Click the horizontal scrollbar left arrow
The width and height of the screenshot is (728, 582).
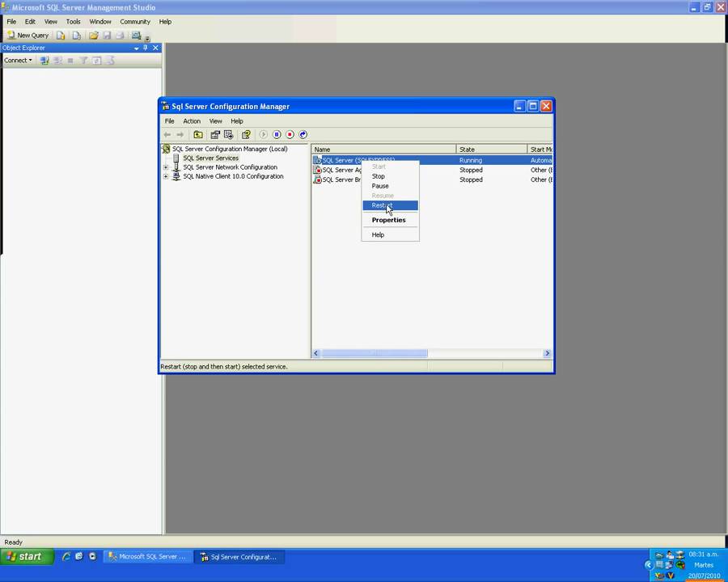coord(316,353)
